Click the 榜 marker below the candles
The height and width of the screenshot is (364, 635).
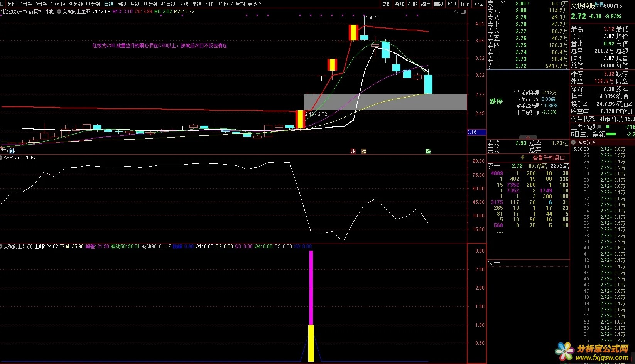364,152
